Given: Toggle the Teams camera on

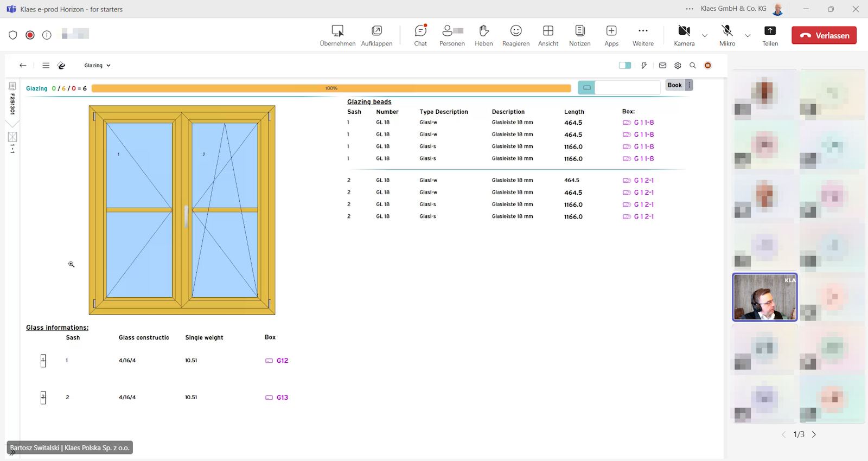Looking at the screenshot, I should (684, 35).
